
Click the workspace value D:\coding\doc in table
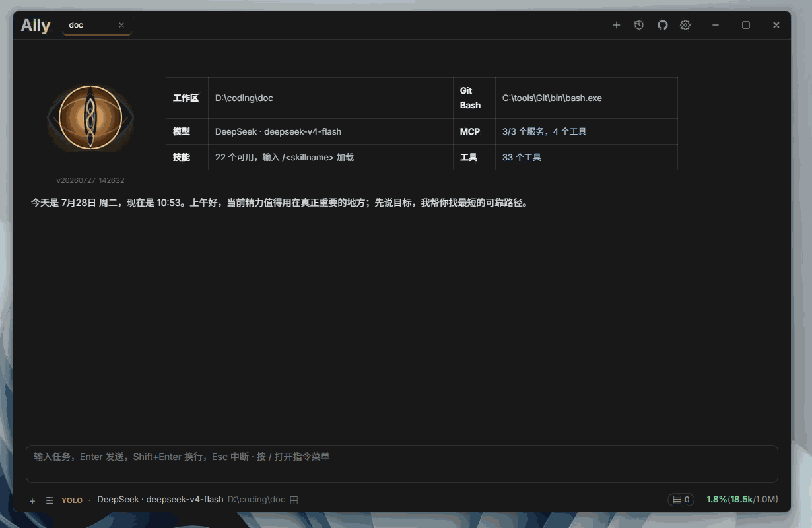(x=244, y=98)
